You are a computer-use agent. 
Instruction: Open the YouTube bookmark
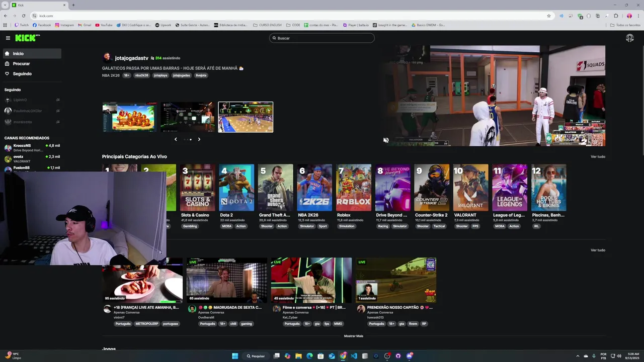click(104, 25)
